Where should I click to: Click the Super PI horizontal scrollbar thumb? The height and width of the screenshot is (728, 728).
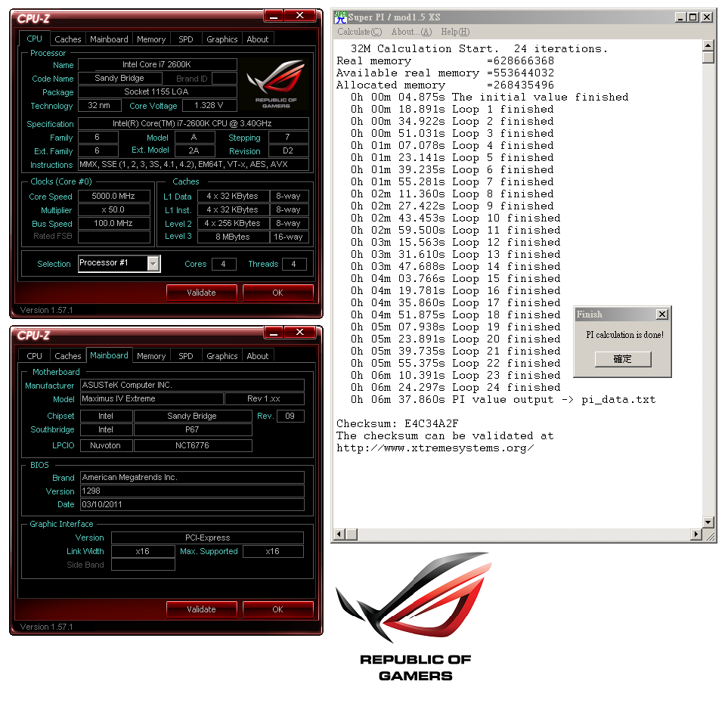pyautogui.click(x=352, y=534)
